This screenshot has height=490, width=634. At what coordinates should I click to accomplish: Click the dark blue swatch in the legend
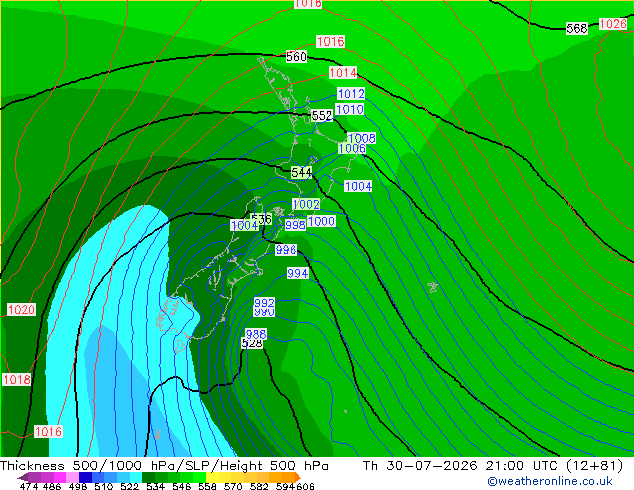click(x=85, y=477)
